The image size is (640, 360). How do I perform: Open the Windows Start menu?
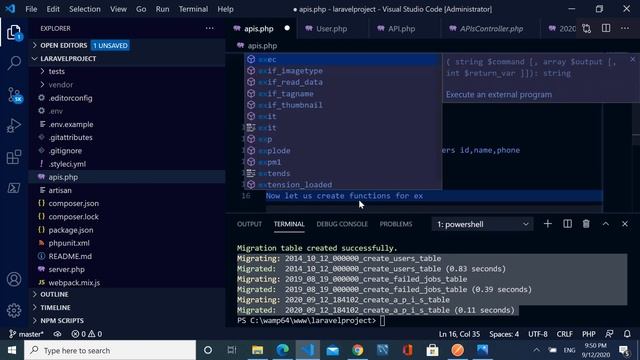click(x=12, y=350)
